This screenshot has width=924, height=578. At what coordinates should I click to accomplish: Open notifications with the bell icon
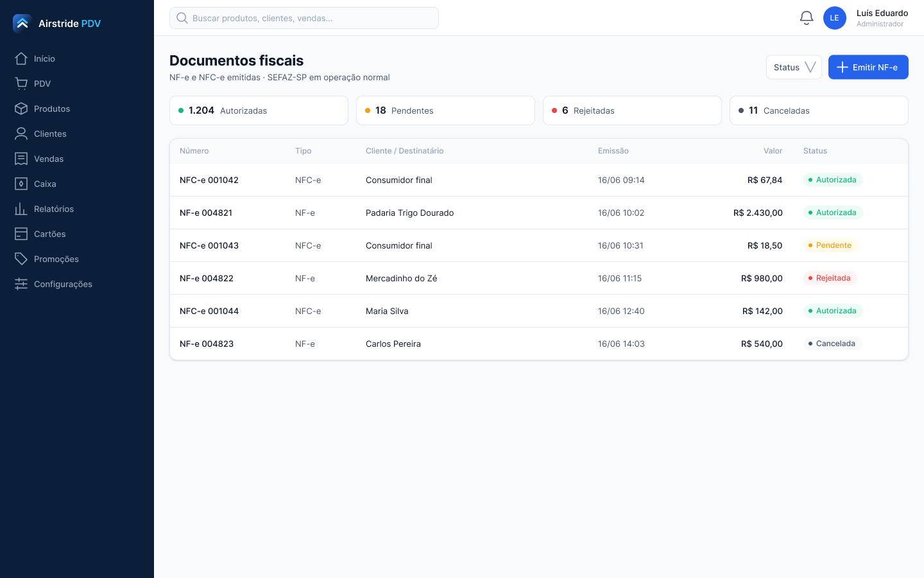click(x=807, y=18)
